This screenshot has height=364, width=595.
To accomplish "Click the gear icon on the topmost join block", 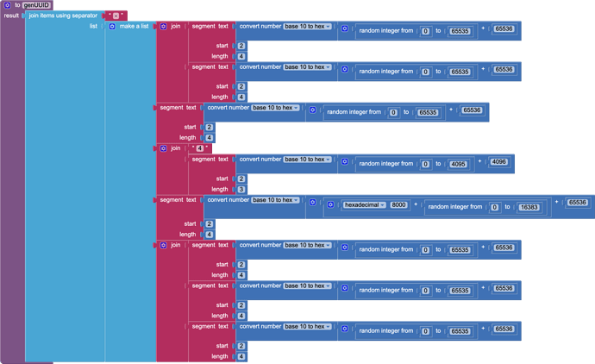I will [164, 27].
